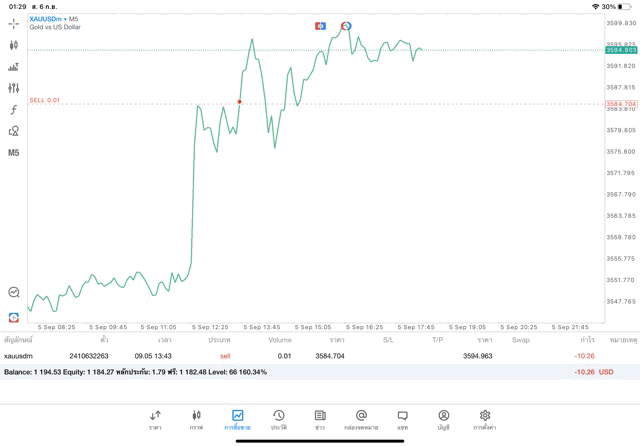Viewport: 640px width, 447px height.
Task: Open the ประวัติ (History) tab
Action: tap(278, 419)
